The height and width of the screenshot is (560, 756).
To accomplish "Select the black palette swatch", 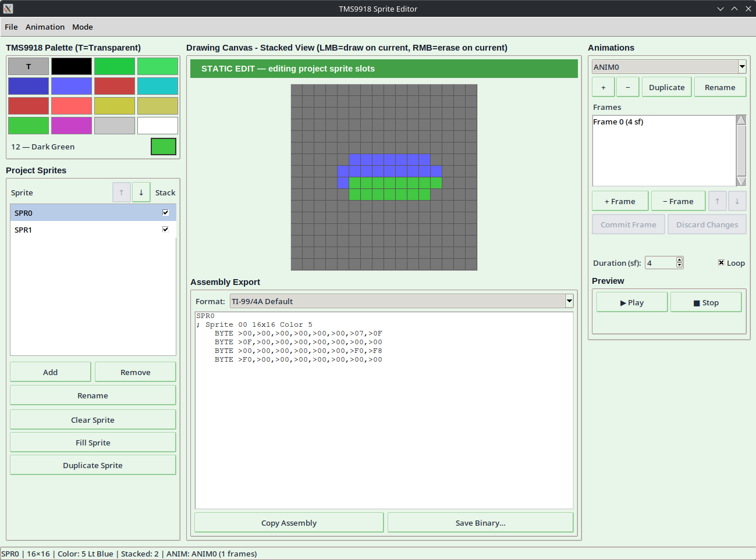I will click(72, 66).
